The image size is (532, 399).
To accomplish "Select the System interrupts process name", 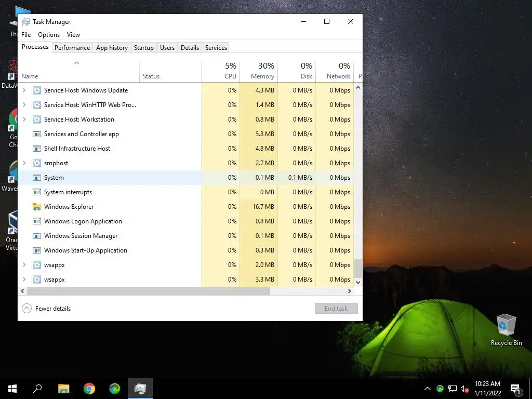I will [x=68, y=192].
